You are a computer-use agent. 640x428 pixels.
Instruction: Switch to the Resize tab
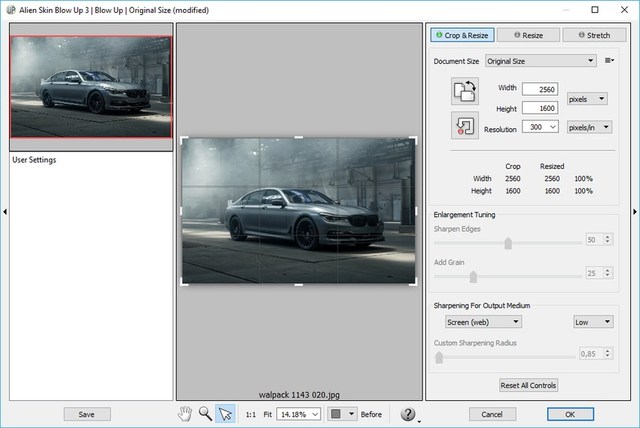point(528,35)
